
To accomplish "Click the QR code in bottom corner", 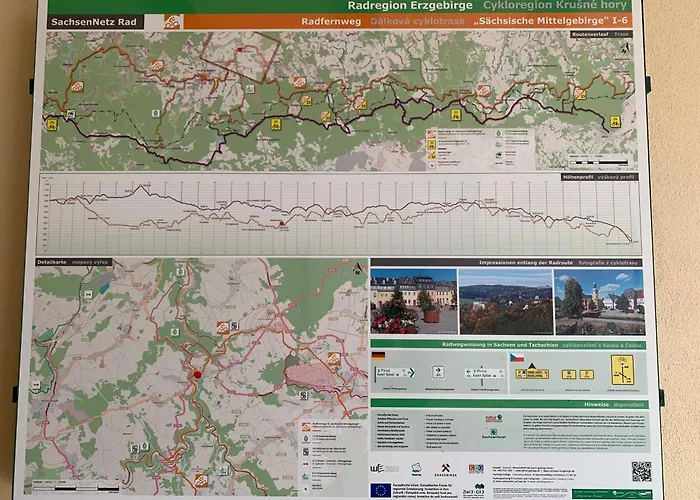I will coord(640,470).
